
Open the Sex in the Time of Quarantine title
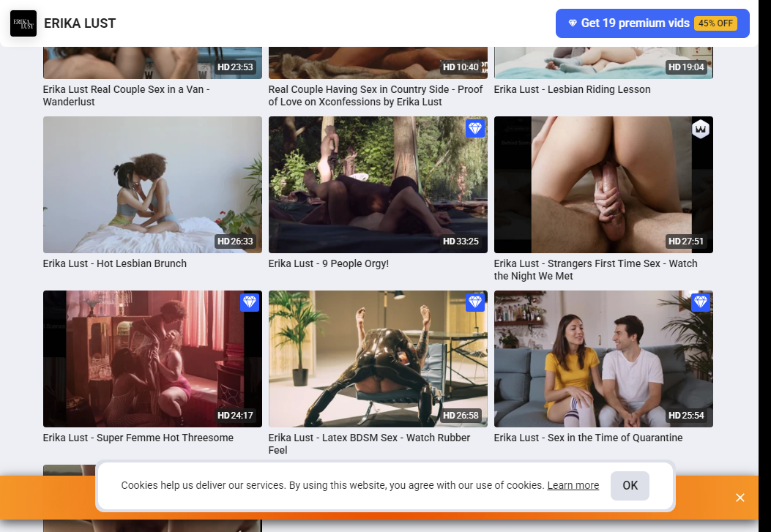coord(588,438)
